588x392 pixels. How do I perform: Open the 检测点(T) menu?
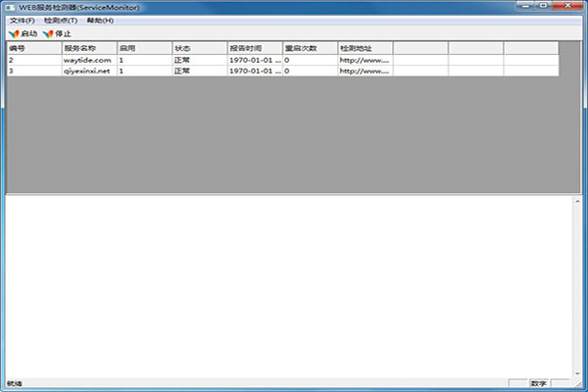pyautogui.click(x=60, y=20)
